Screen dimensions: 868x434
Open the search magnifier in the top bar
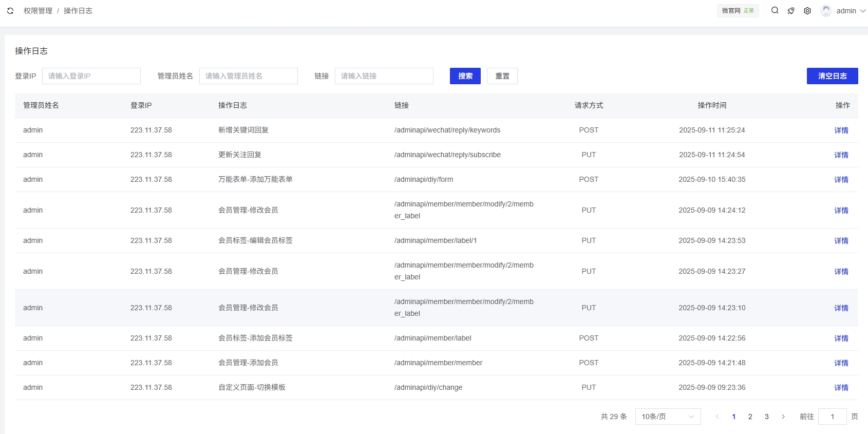(775, 10)
